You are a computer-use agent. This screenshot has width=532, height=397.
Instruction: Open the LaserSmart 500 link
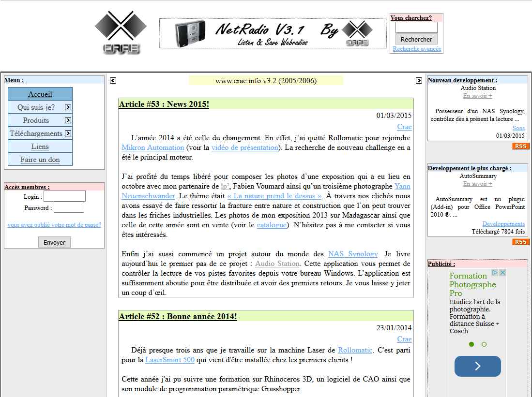[x=170, y=360]
